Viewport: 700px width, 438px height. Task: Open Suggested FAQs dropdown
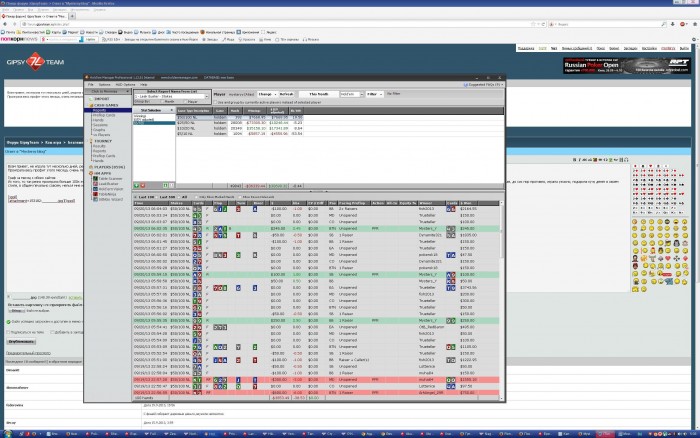coord(484,84)
